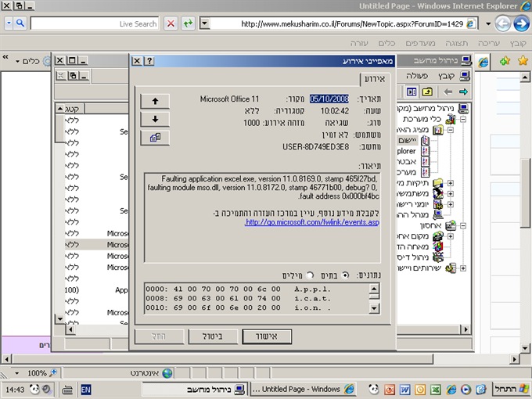Click the up-folder icon in management toolbar
Viewport: 532px width, 399px height.
[x=428, y=92]
